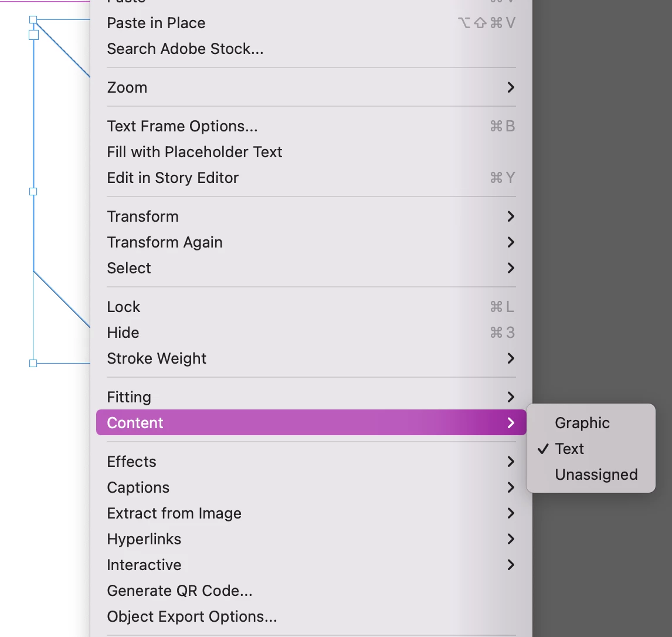Click Generate QR Code

tap(179, 591)
